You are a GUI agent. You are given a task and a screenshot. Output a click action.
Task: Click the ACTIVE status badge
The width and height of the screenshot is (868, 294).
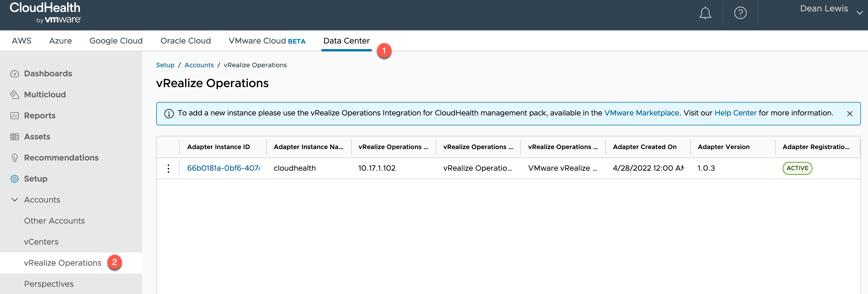point(797,168)
